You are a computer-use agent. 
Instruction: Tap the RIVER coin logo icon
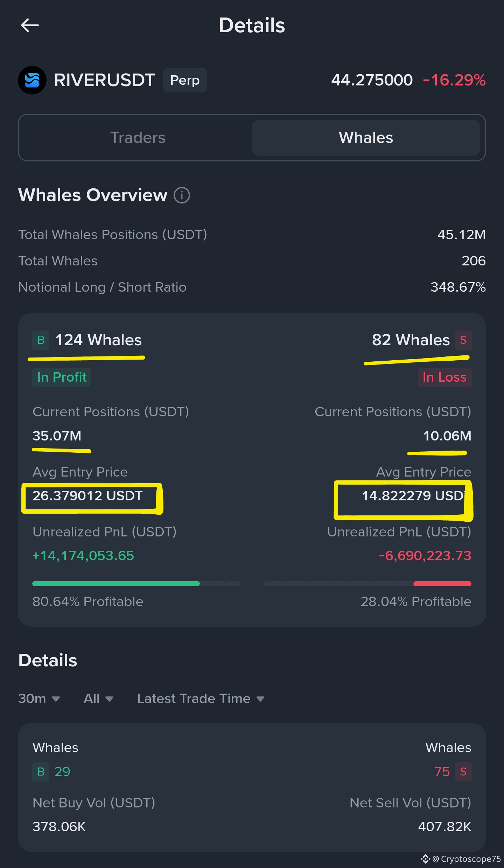point(32,80)
